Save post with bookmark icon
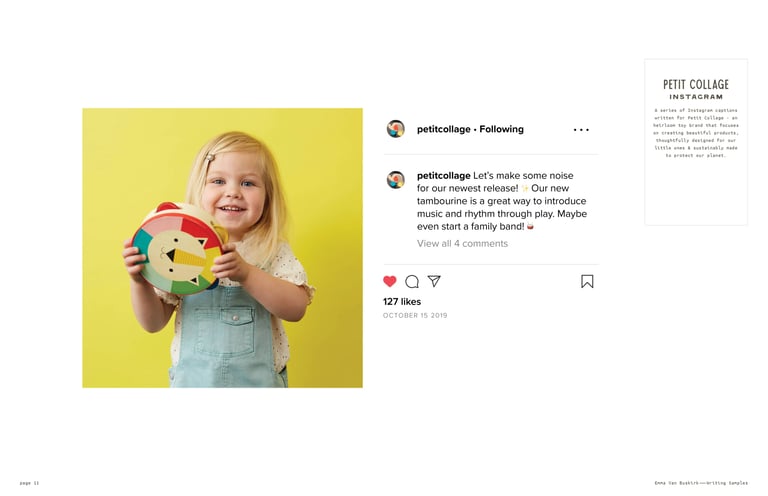The height and width of the screenshot is (496, 768). pyautogui.click(x=587, y=282)
